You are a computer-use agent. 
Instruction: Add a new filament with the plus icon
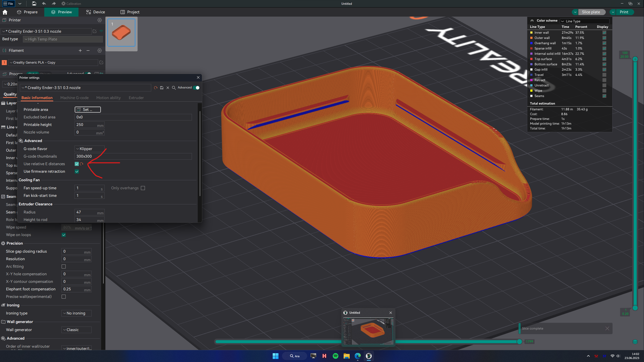pyautogui.click(x=80, y=51)
